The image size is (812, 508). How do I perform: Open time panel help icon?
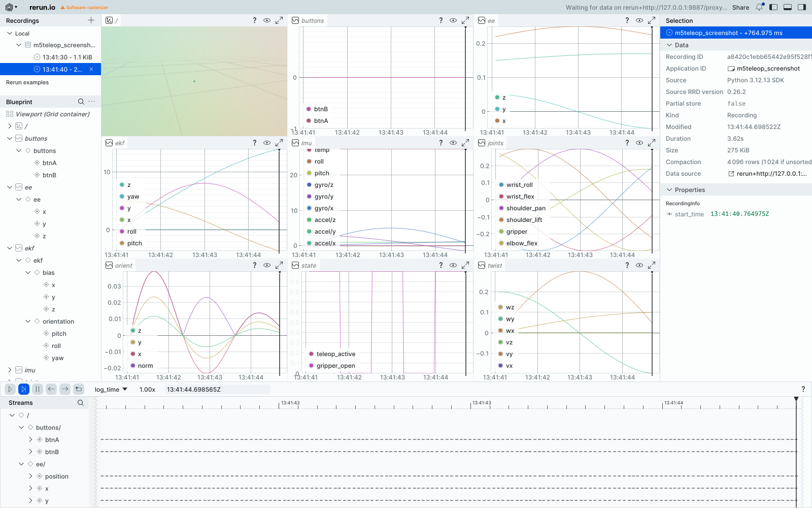point(803,389)
